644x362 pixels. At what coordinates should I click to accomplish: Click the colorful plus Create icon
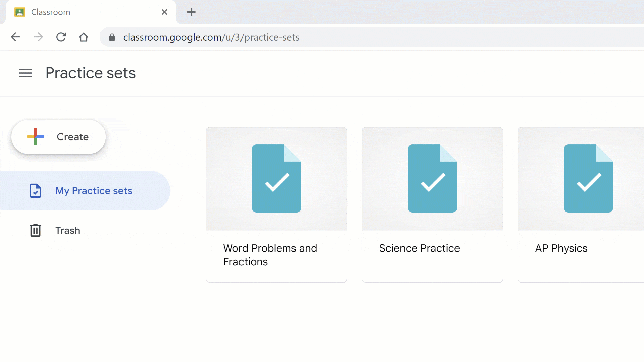coord(35,137)
